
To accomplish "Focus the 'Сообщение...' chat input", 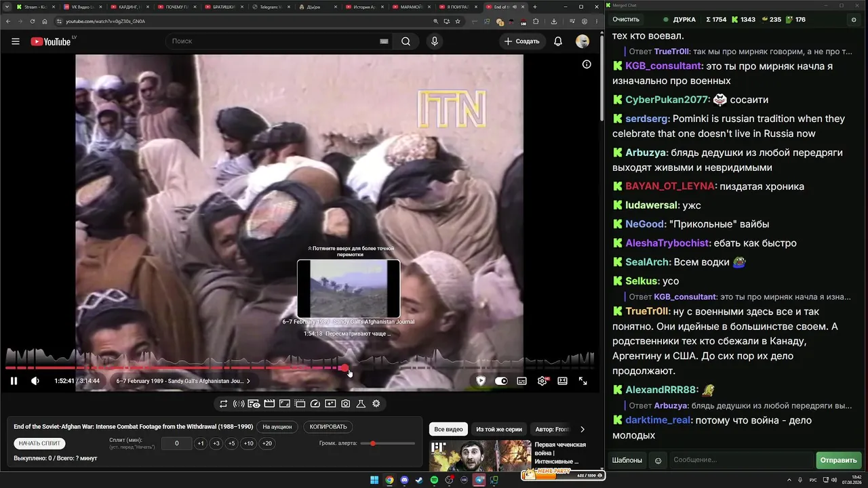I will click(x=741, y=460).
